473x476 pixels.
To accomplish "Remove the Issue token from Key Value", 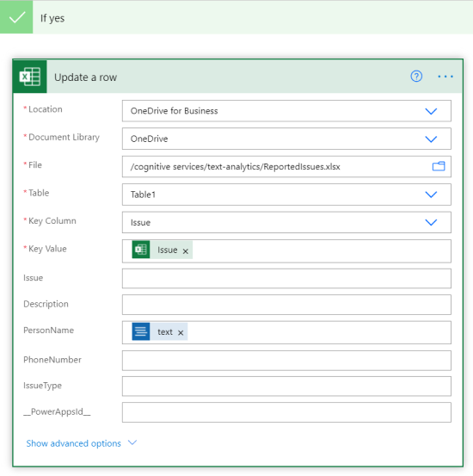I will (x=186, y=251).
